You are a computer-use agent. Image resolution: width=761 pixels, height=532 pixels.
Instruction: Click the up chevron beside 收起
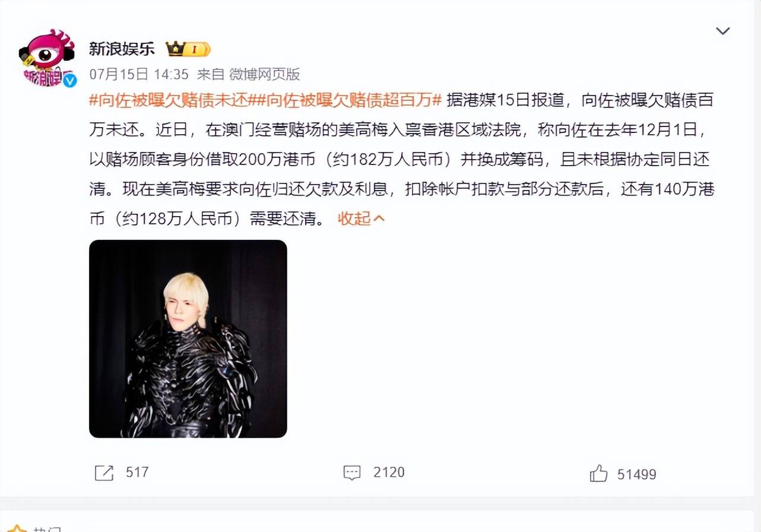379,219
